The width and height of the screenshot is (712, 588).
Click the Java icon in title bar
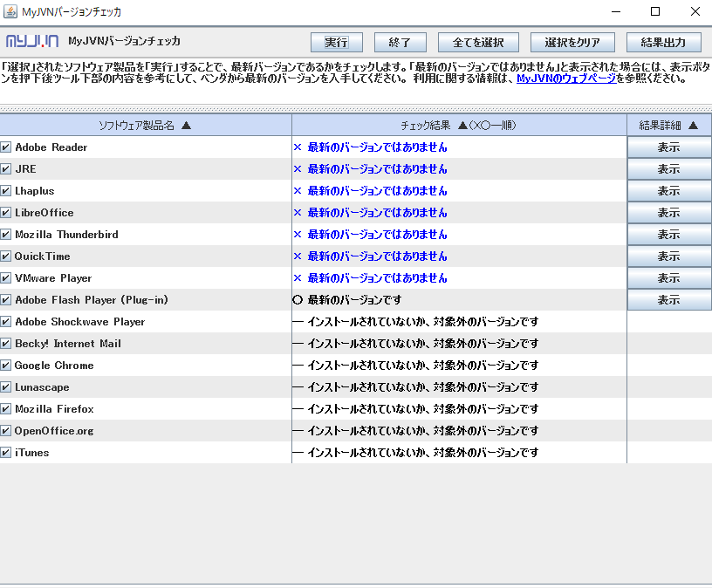[10, 11]
